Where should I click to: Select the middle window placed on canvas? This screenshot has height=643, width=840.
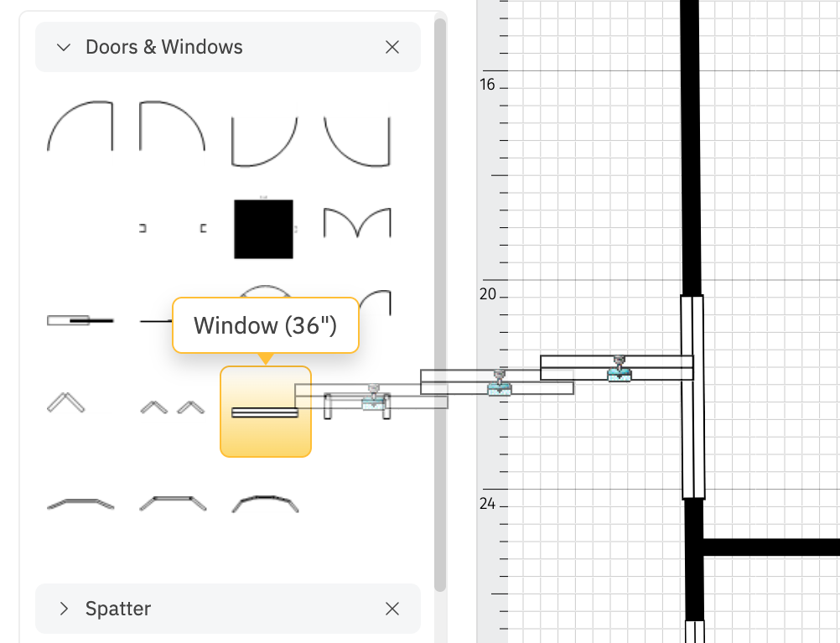point(500,387)
